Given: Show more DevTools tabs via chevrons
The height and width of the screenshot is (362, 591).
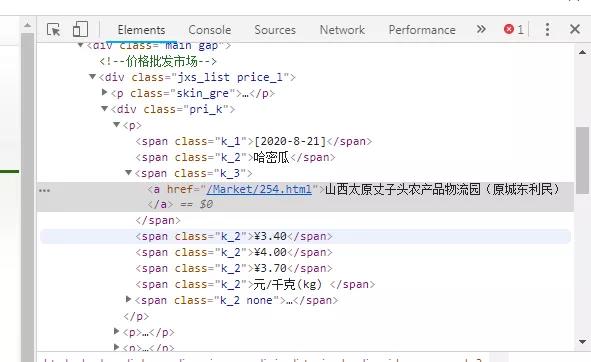Looking at the screenshot, I should [x=481, y=29].
